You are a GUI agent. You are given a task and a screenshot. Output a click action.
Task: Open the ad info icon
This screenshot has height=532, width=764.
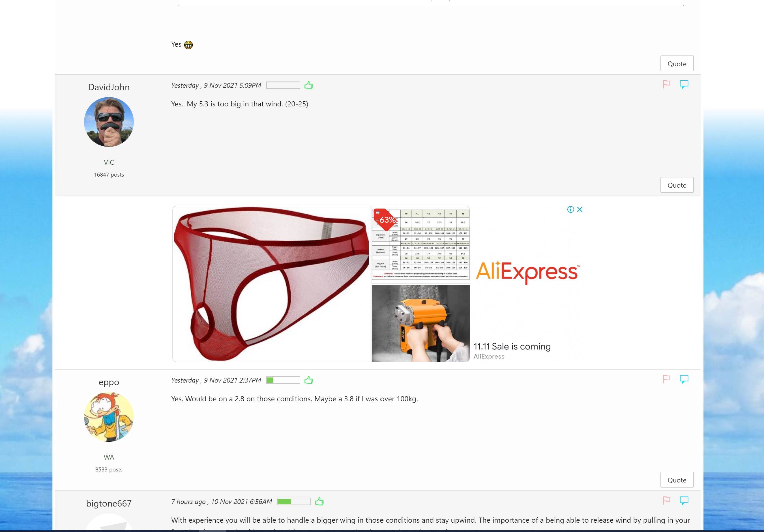point(570,210)
